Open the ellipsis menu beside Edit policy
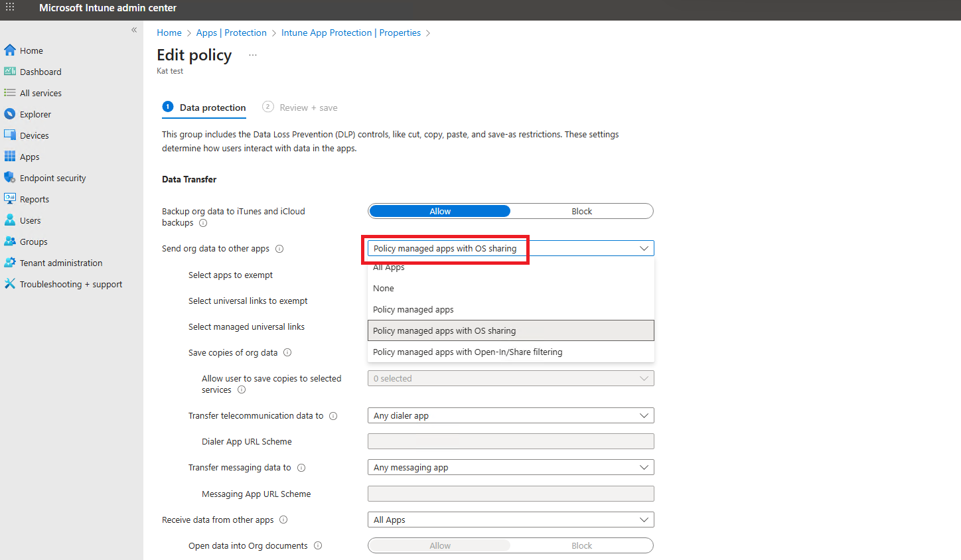 coord(253,55)
